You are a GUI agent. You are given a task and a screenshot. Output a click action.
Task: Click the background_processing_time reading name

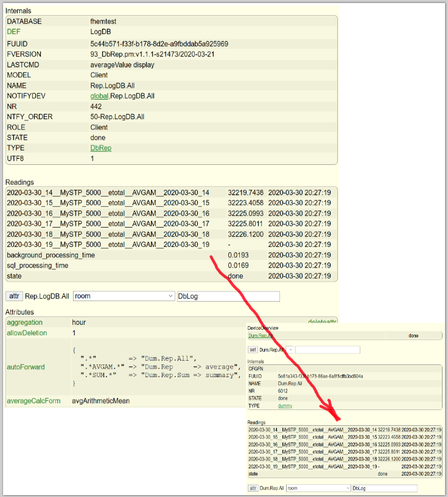(x=51, y=255)
